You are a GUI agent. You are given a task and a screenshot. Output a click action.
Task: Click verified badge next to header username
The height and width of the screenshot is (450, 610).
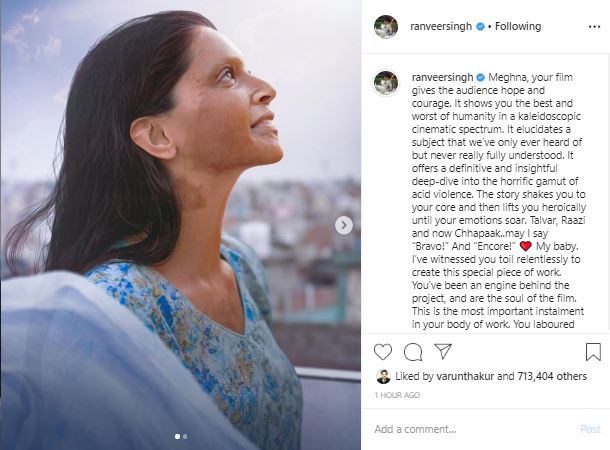tap(480, 26)
